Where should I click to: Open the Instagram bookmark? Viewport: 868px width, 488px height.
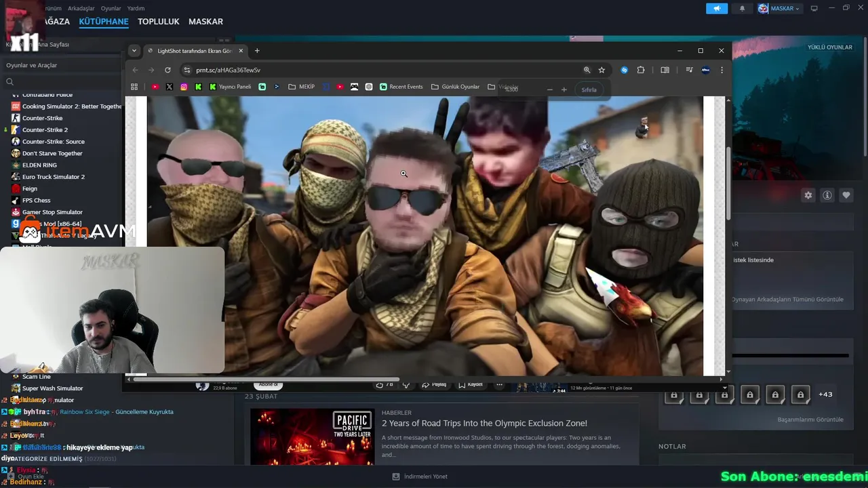[184, 87]
